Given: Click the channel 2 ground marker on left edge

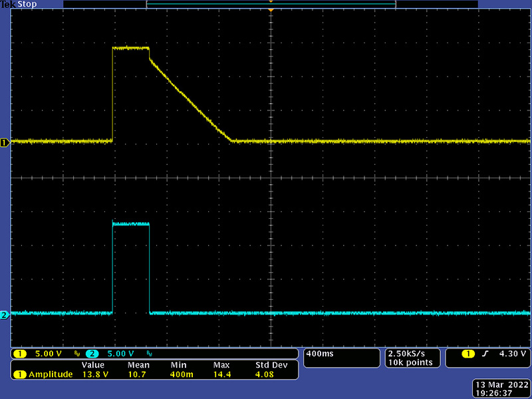Looking at the screenshot, I should (x=5, y=315).
